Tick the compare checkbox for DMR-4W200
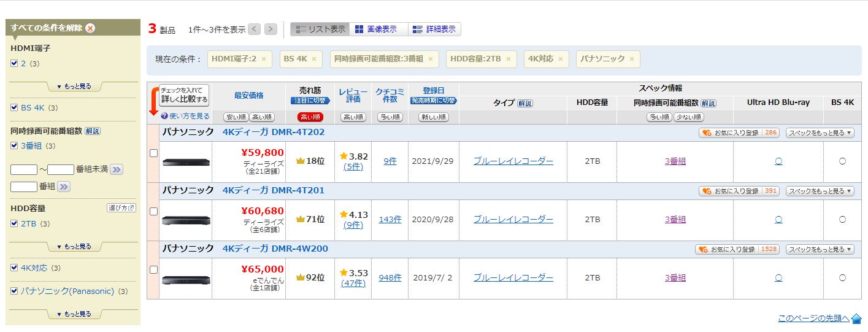The height and width of the screenshot is (332, 868). pos(154,269)
